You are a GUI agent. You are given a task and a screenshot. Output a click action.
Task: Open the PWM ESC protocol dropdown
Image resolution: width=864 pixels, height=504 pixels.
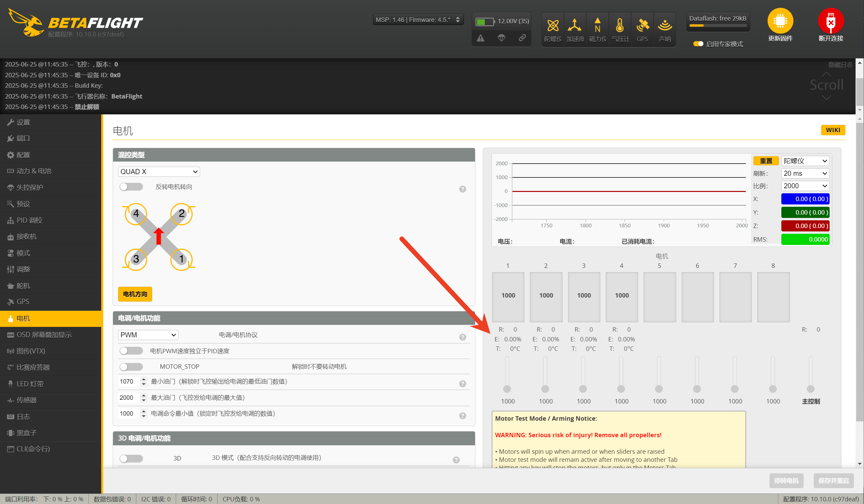[x=148, y=335]
